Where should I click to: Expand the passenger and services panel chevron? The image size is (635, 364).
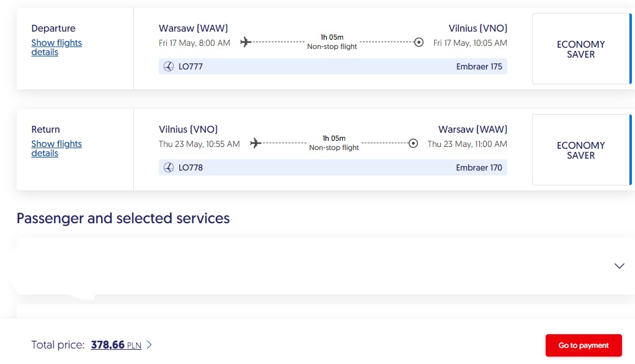619,266
